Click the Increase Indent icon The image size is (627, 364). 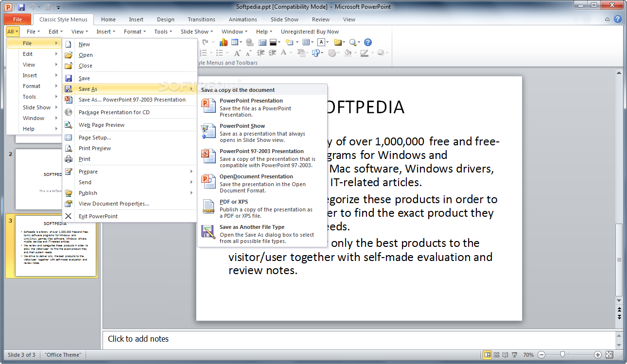pyautogui.click(x=272, y=53)
